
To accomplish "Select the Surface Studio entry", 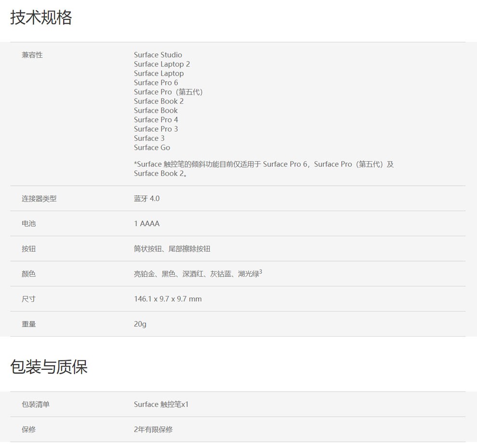I will click(x=158, y=55).
